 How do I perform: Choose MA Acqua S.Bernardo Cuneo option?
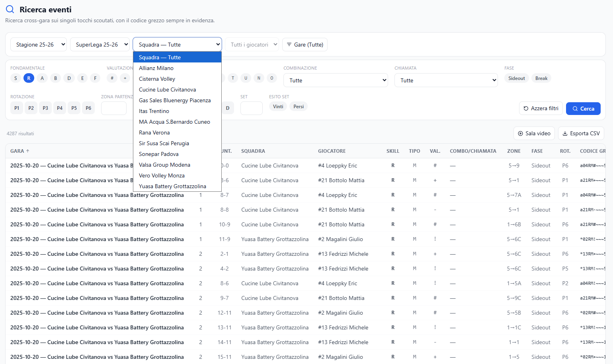click(x=177, y=122)
